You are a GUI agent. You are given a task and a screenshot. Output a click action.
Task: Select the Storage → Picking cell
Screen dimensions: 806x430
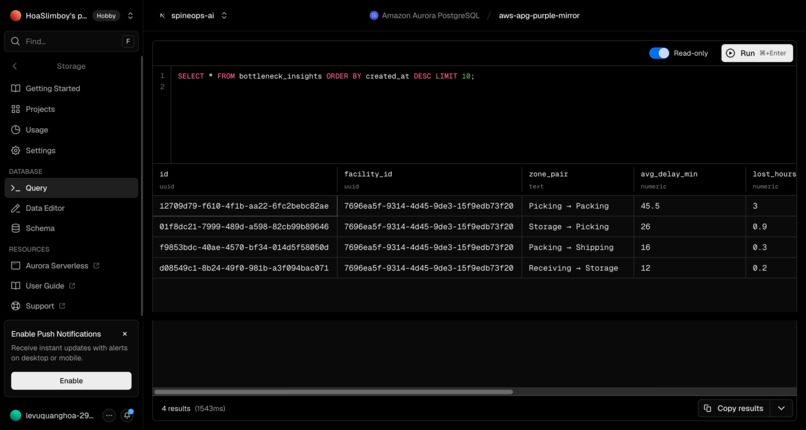(578, 227)
